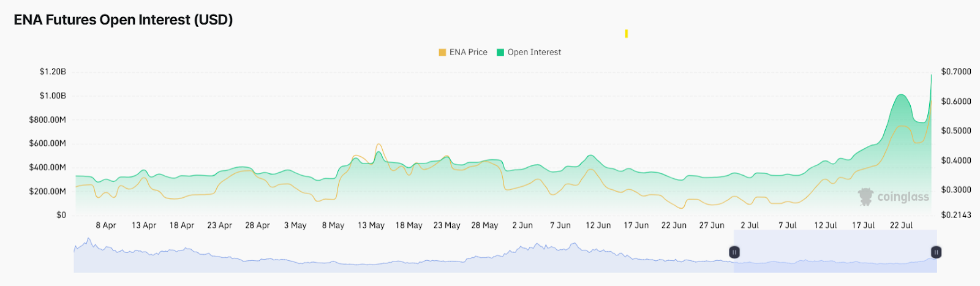Click the small yellow marker above the legend

(x=626, y=34)
